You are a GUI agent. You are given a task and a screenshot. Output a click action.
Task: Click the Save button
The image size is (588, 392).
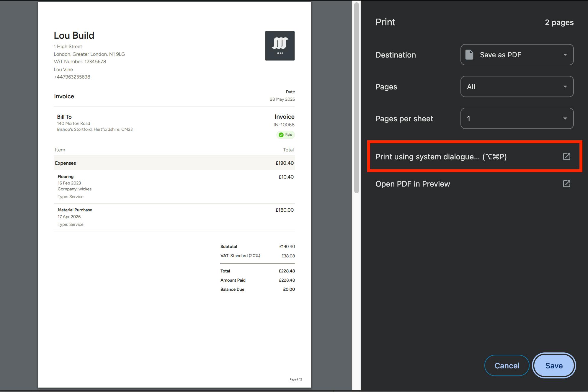tap(554, 365)
